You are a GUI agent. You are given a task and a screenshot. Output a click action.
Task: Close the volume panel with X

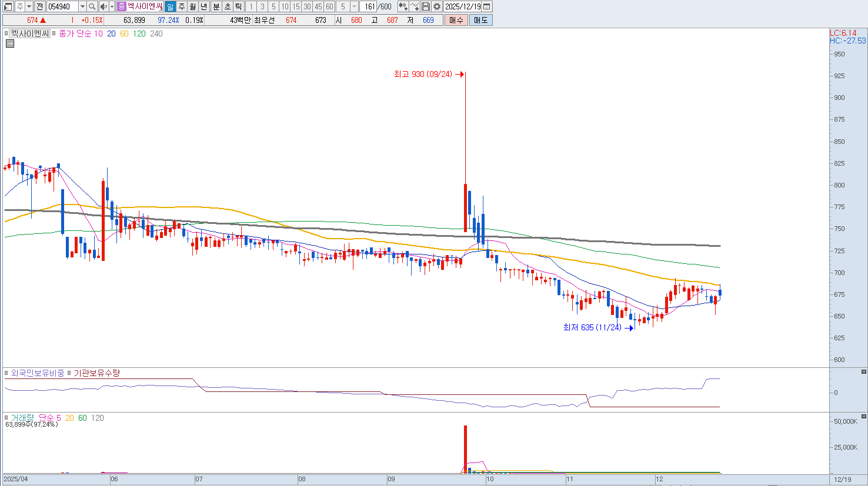(x=863, y=417)
